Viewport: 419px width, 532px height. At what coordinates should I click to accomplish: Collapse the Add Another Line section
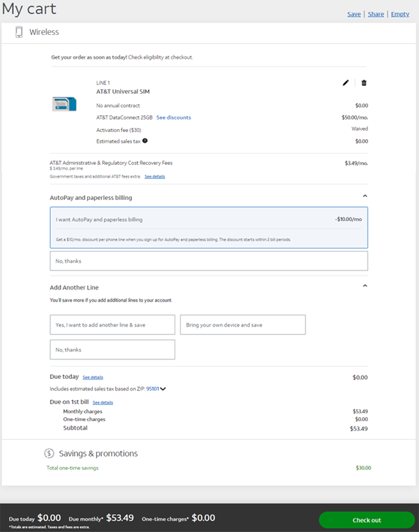click(365, 286)
